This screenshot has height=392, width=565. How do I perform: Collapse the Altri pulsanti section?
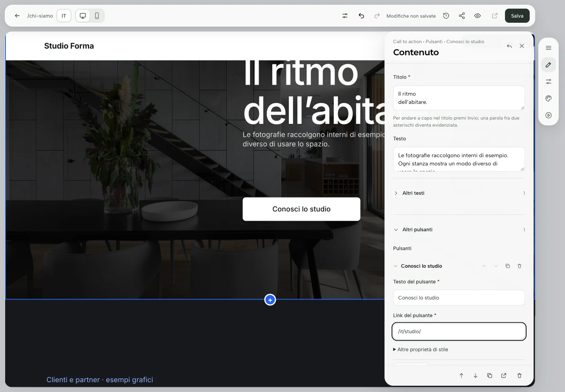click(459, 229)
